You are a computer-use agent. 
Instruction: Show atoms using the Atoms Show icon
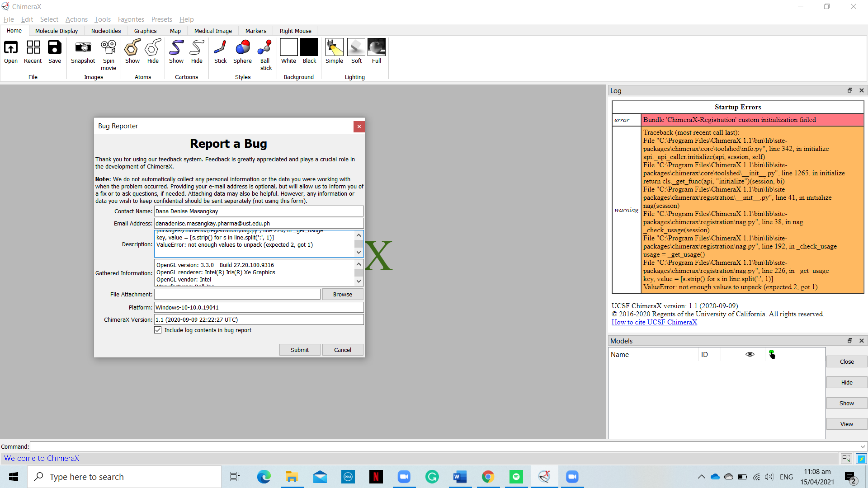pos(132,47)
